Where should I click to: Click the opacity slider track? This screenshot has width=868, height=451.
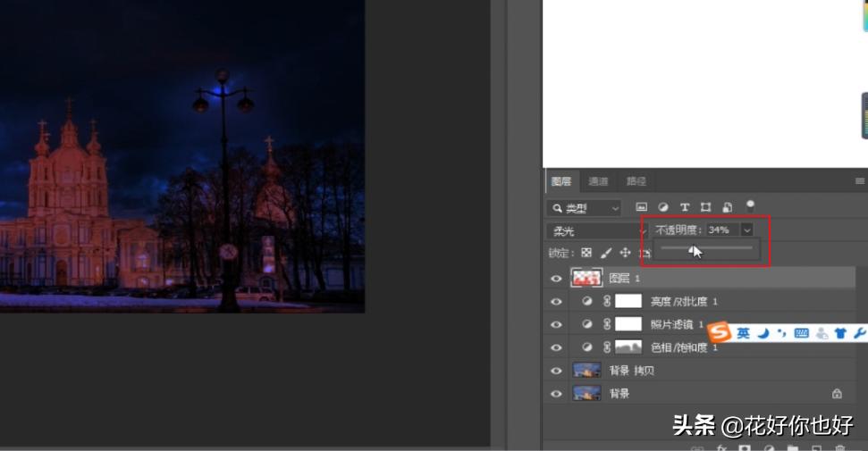pos(724,248)
